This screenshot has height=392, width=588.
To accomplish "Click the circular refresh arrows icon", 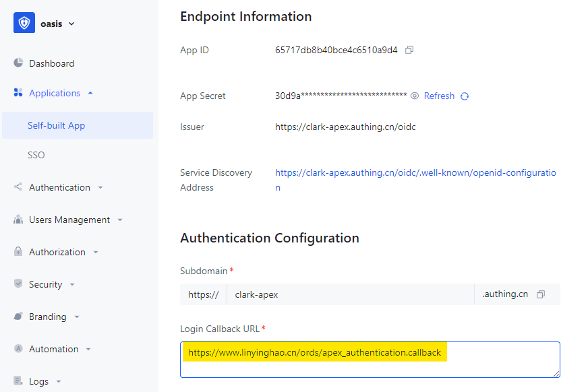I will (465, 96).
